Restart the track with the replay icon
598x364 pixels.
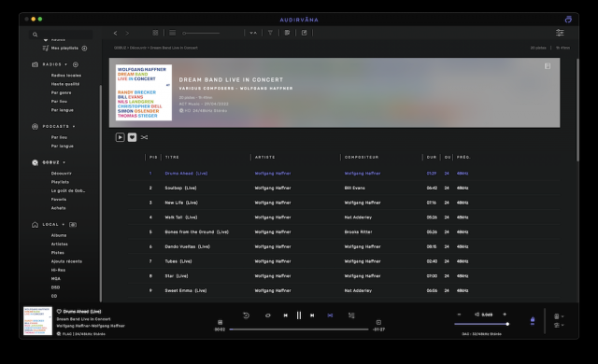tap(246, 315)
